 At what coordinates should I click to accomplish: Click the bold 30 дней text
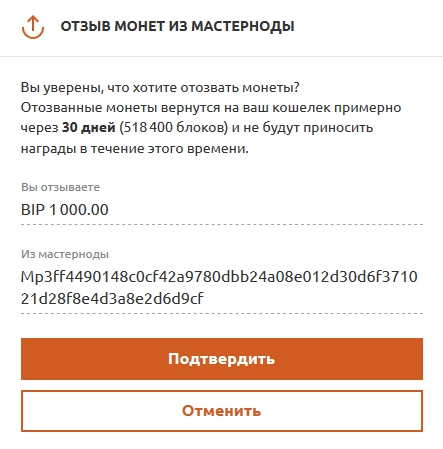89,128
